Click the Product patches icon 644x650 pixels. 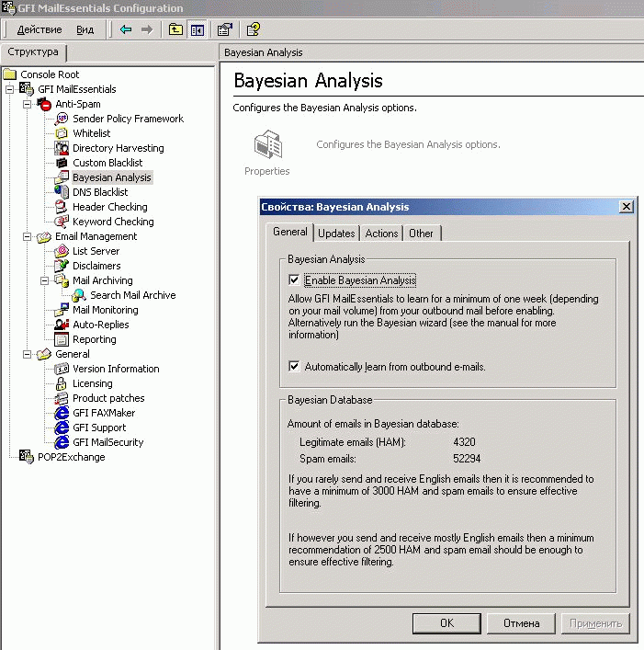click(62, 398)
